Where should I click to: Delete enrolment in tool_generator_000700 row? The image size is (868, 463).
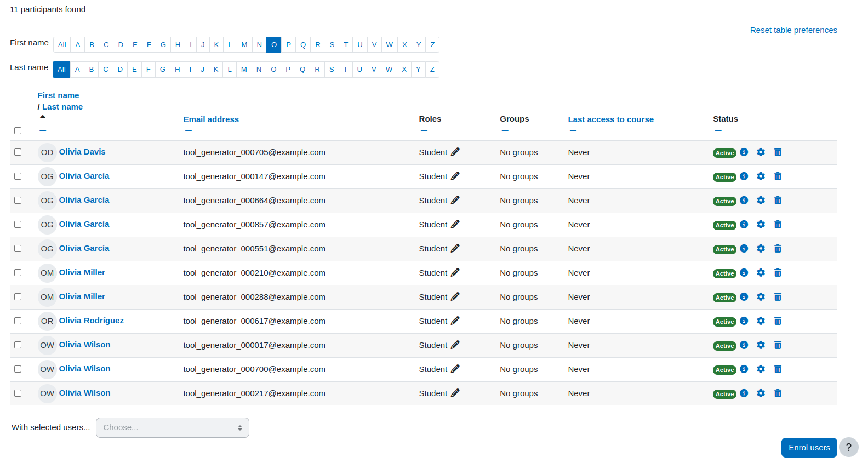pos(778,369)
